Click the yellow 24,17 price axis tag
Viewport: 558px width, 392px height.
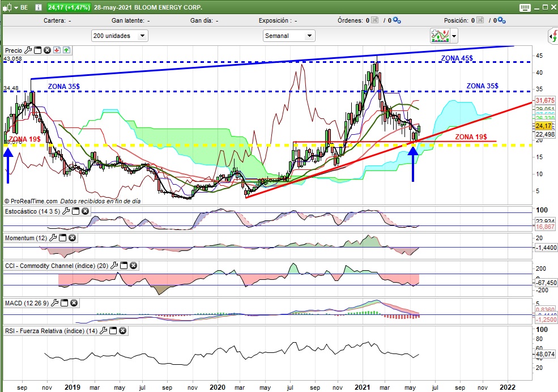pyautogui.click(x=544, y=126)
